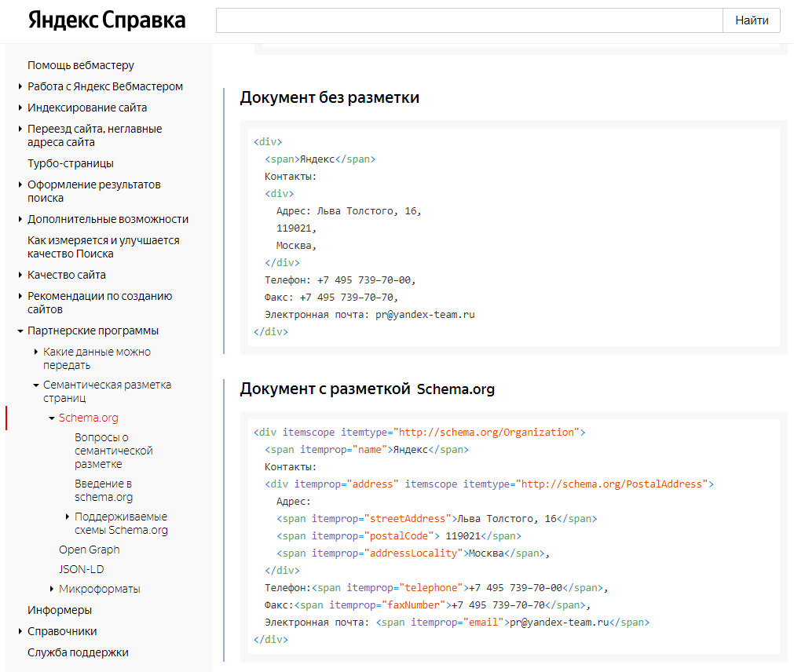Click itemprop streetAddress code line
The image size is (794, 672).
click(437, 519)
